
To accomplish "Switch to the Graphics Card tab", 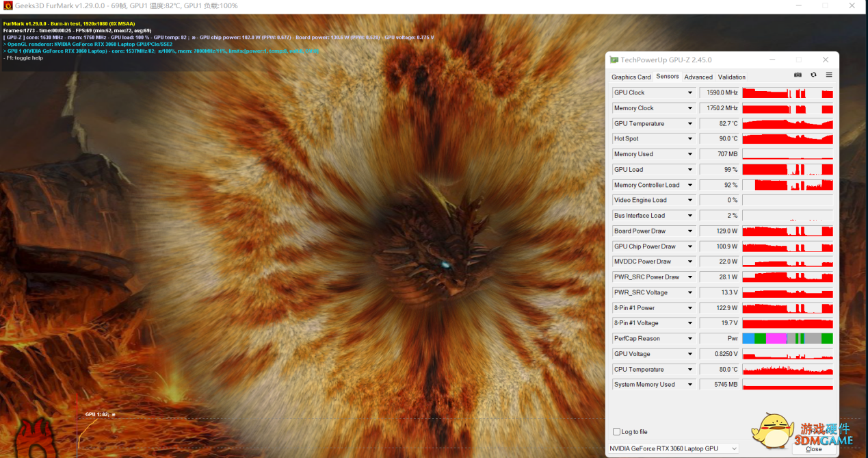I will click(631, 77).
